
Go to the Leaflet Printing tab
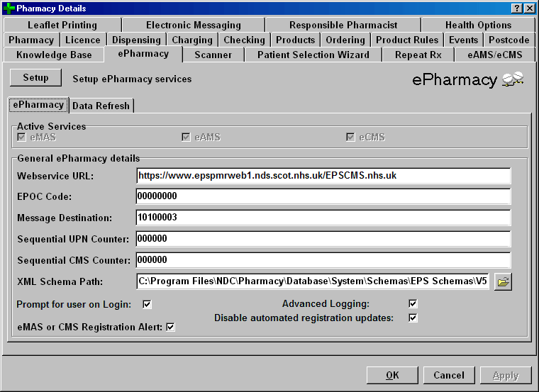coord(62,25)
